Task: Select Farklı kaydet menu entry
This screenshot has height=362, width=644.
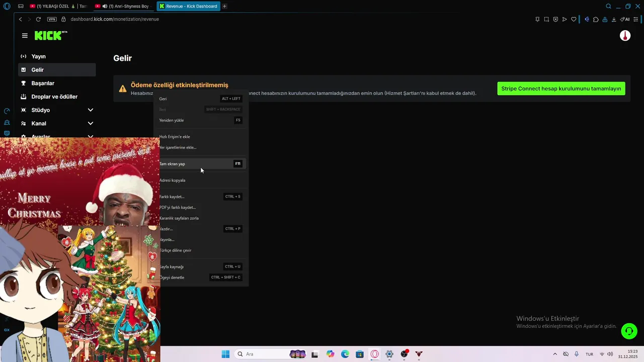Action: point(201,197)
